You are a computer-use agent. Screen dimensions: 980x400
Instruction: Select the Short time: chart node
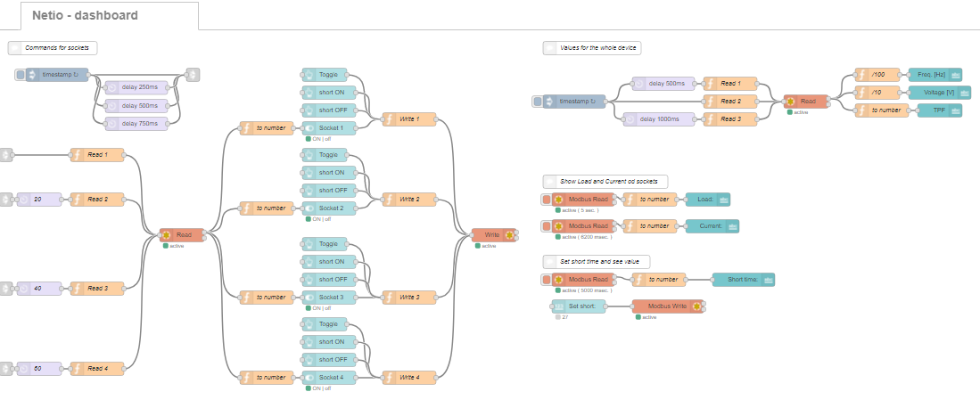744,280
